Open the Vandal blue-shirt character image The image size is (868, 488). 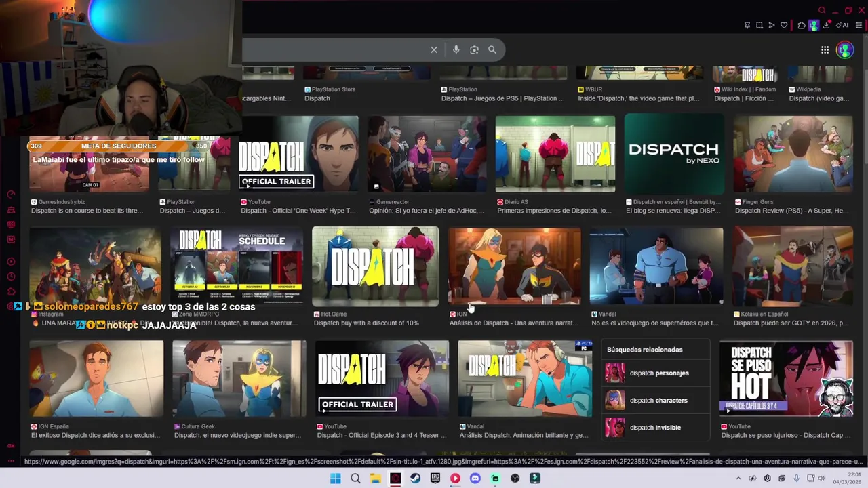point(656,267)
